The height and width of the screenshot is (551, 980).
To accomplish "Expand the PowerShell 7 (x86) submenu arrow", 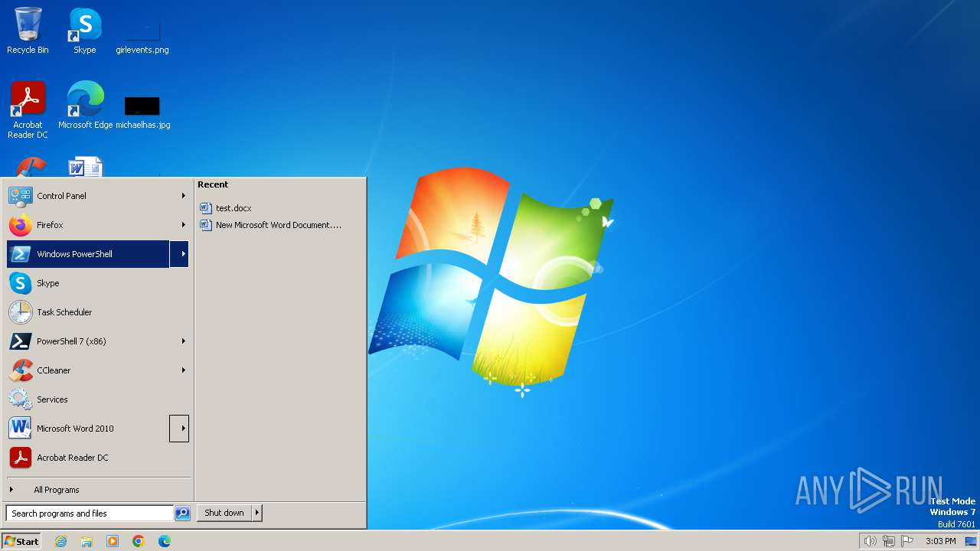I will coord(183,341).
